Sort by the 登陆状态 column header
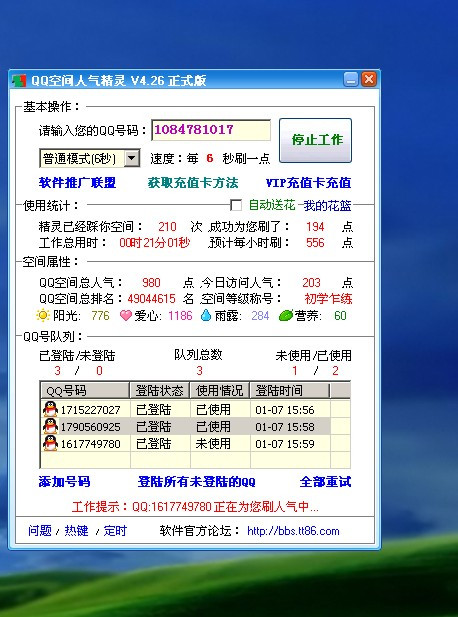This screenshot has width=458, height=617. point(160,390)
